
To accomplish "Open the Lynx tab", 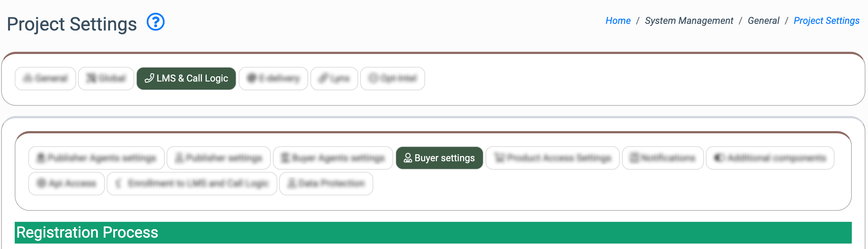I will (x=334, y=79).
